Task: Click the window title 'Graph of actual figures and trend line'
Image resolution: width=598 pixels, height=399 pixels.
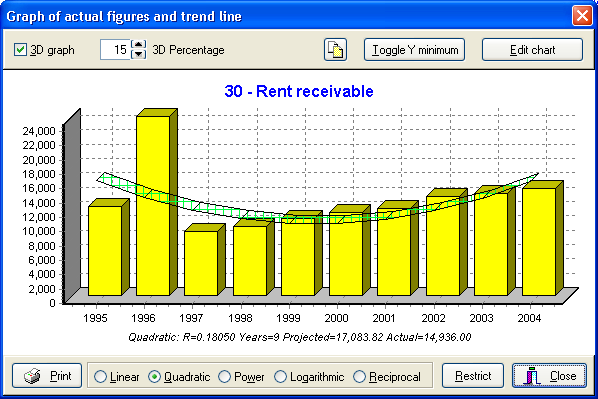Action: coord(124,16)
